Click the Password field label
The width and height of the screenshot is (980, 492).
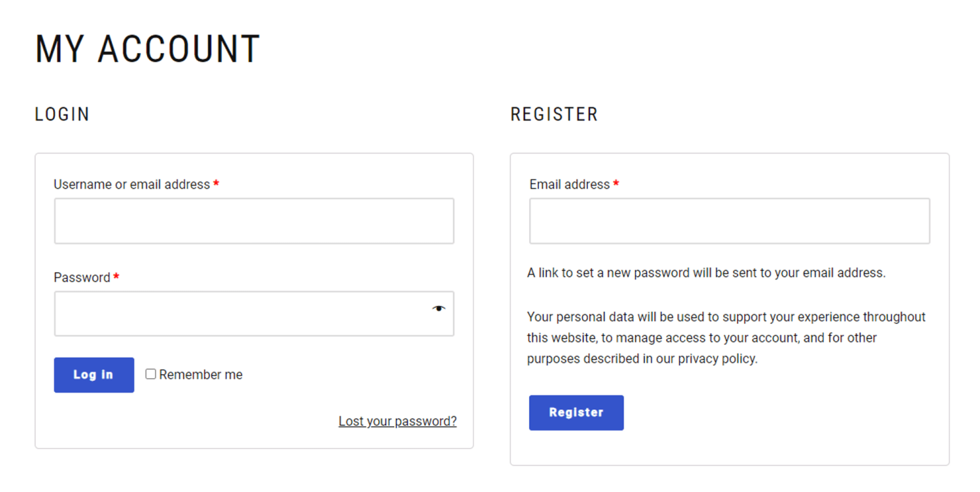[x=82, y=278]
